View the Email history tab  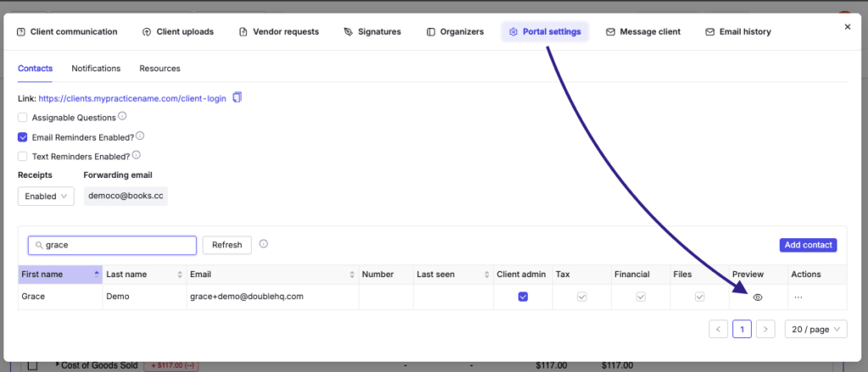pos(738,31)
